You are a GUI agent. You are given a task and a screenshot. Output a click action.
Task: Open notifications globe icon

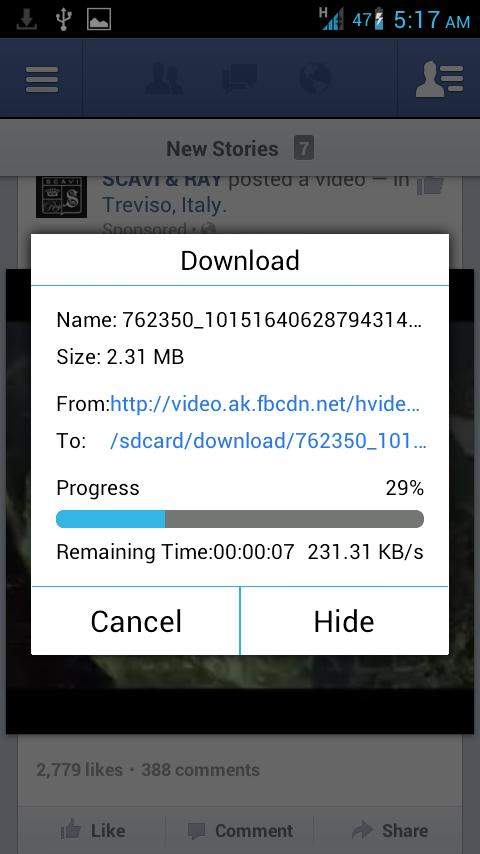tap(314, 78)
